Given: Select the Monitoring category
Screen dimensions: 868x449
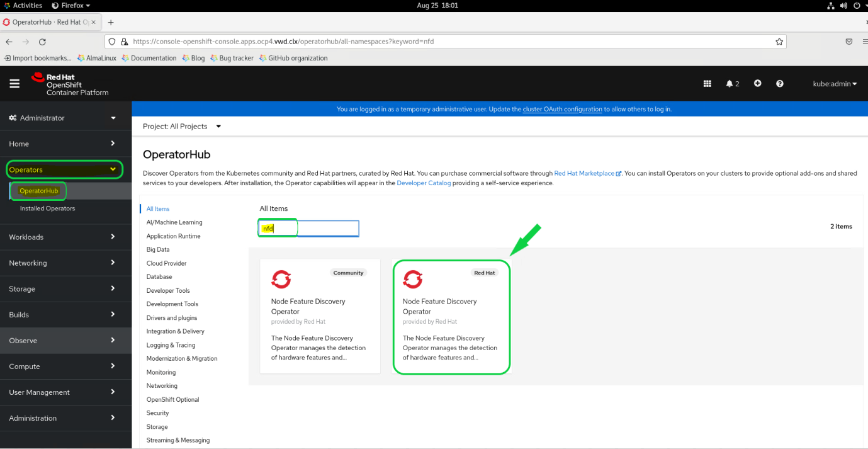Looking at the screenshot, I should tap(161, 372).
